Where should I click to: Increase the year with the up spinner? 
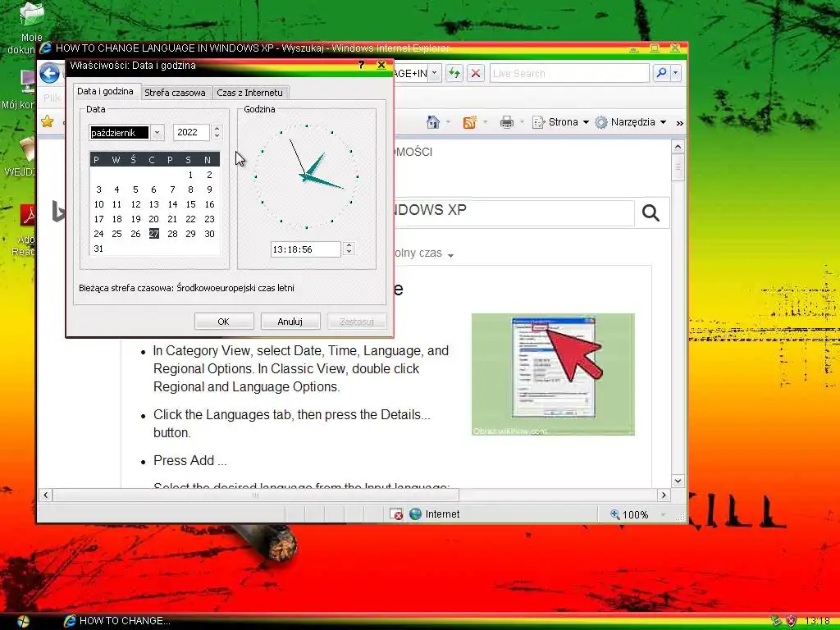217,129
